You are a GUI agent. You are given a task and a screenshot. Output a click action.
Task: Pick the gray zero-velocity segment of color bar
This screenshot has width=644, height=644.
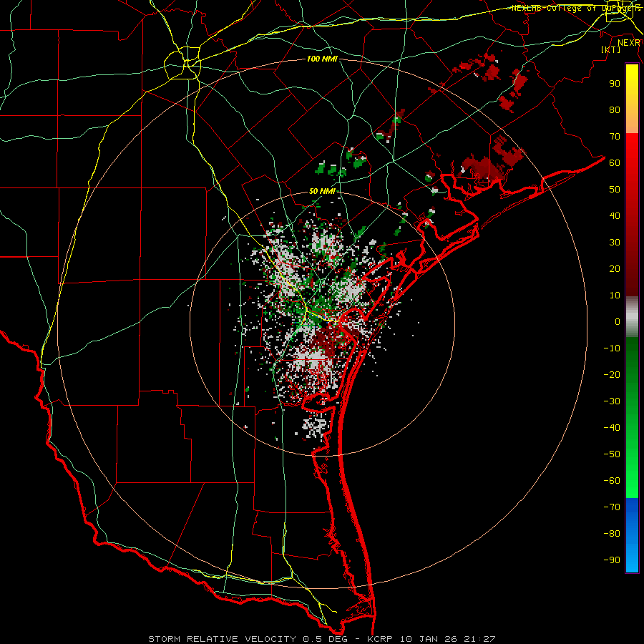pyautogui.click(x=632, y=317)
